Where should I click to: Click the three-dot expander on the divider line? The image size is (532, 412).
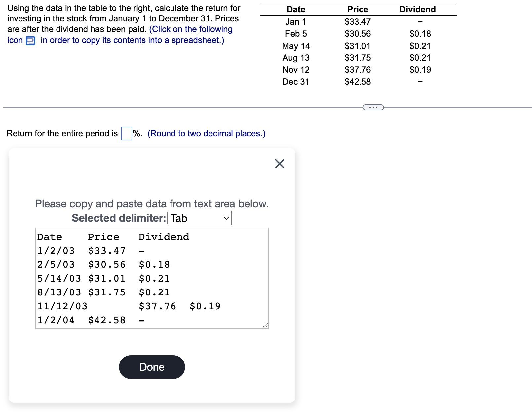coord(373,107)
